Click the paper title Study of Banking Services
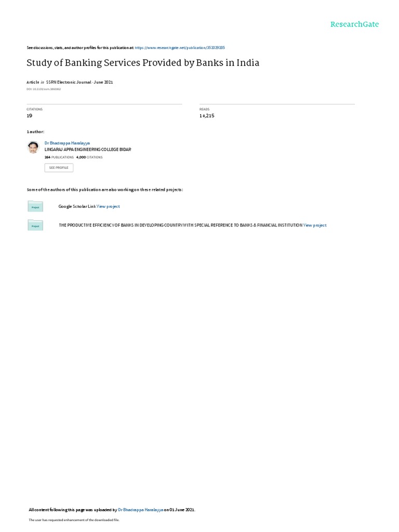Image resolution: width=399 pixels, height=532 pixels. pos(143,63)
